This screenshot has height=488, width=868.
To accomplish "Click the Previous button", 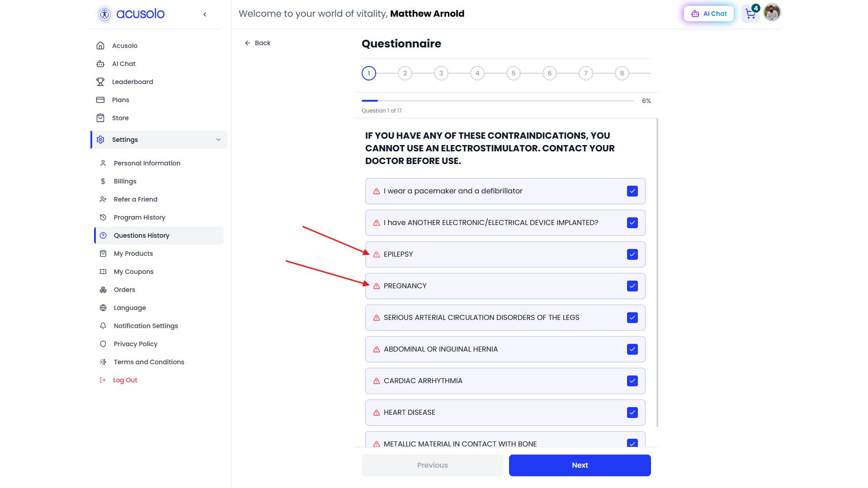I will pyautogui.click(x=433, y=465).
